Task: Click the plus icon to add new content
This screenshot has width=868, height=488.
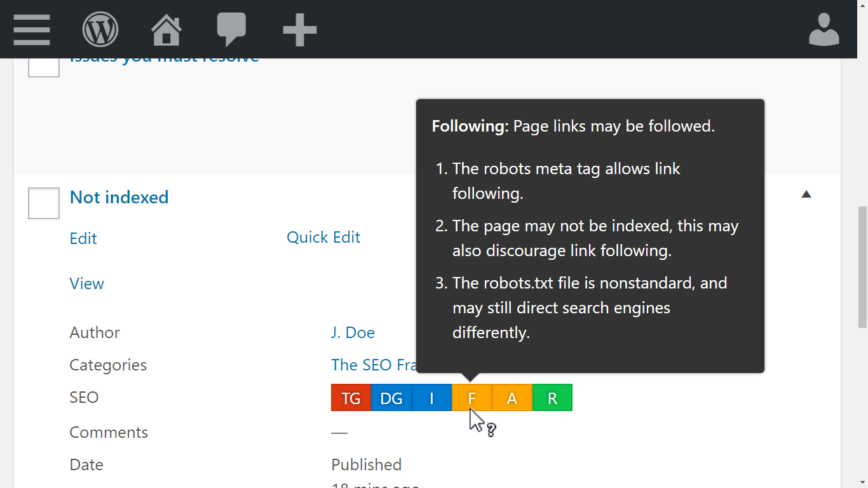Action: coord(299,29)
